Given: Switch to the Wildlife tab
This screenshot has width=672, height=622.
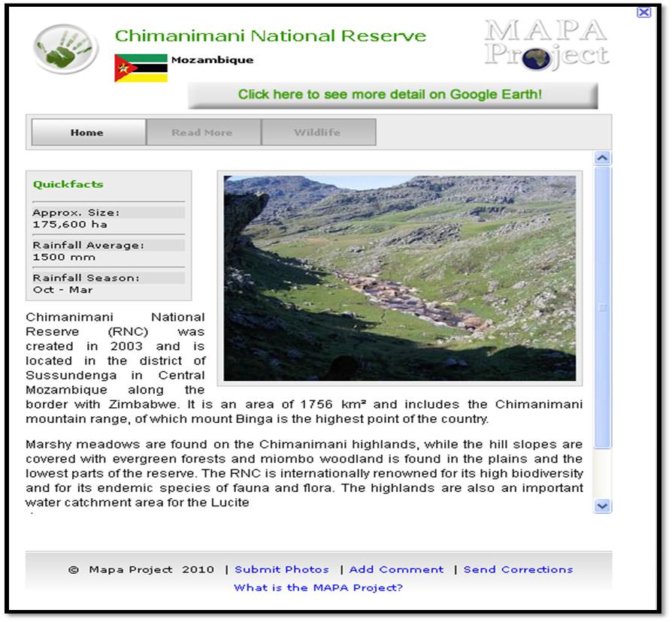Looking at the screenshot, I should 319,132.
